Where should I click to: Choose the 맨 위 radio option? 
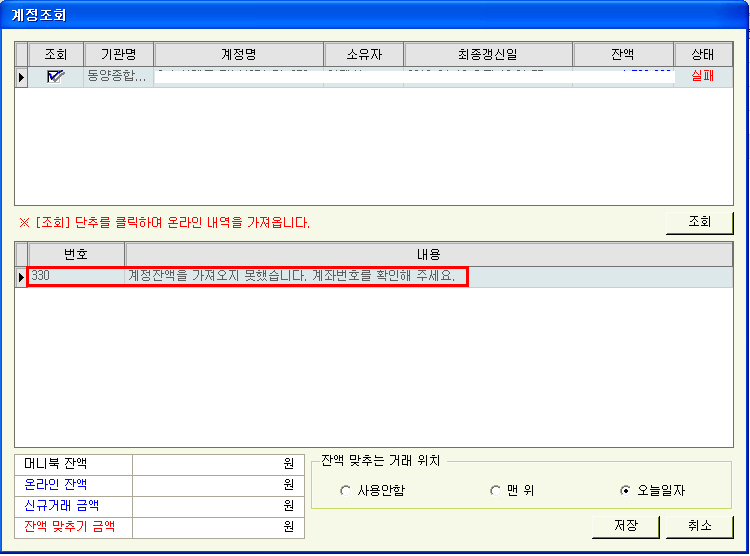coord(495,491)
